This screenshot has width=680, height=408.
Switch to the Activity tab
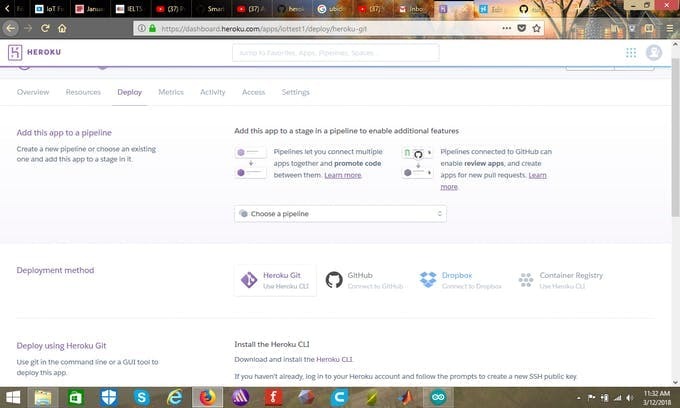(212, 92)
